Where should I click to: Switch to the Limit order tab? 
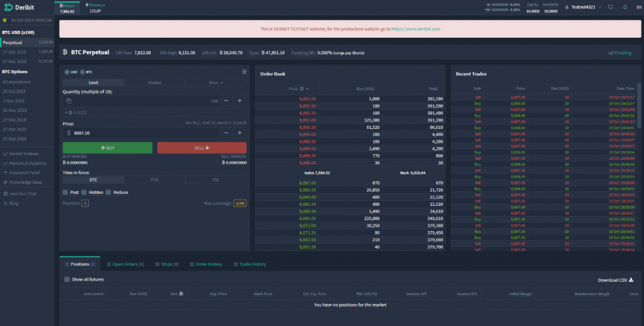[93, 82]
